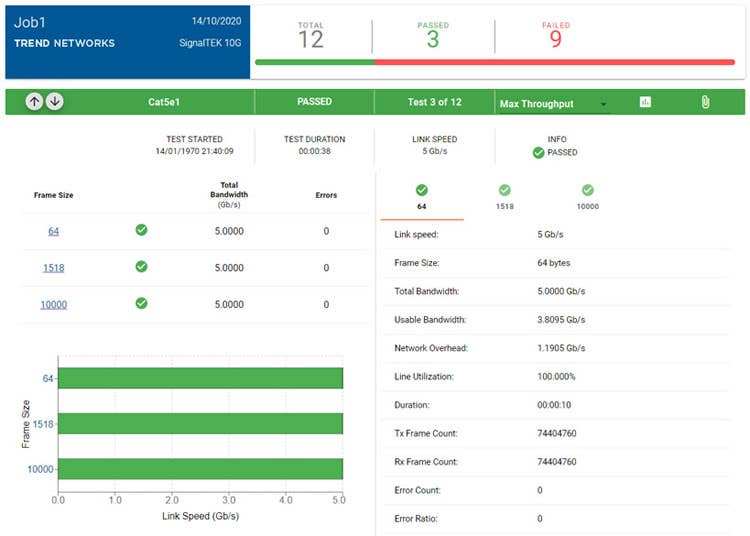Open frame size 10000 link in table
Screen dimensions: 750x536
(x=54, y=305)
